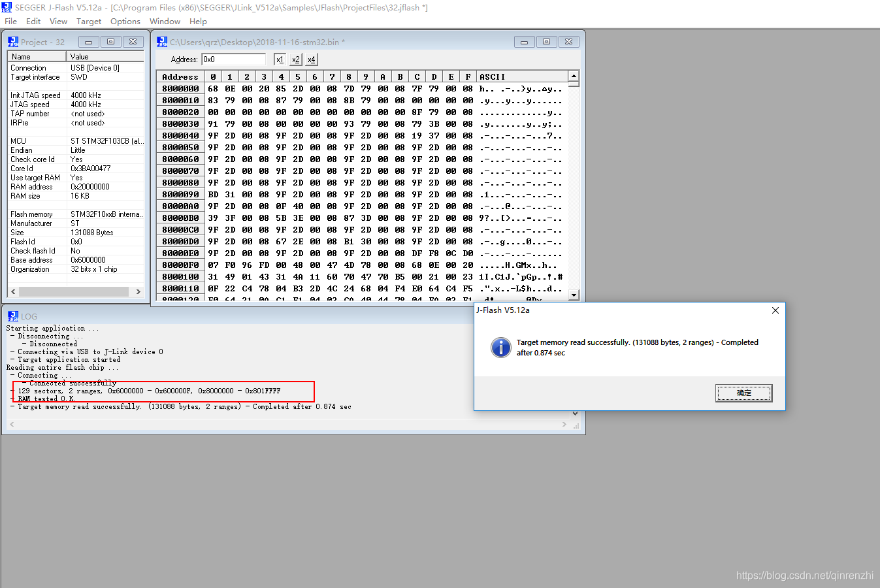Click the Core Id 0x3BA00477 value
880x588 pixels.
pos(91,169)
